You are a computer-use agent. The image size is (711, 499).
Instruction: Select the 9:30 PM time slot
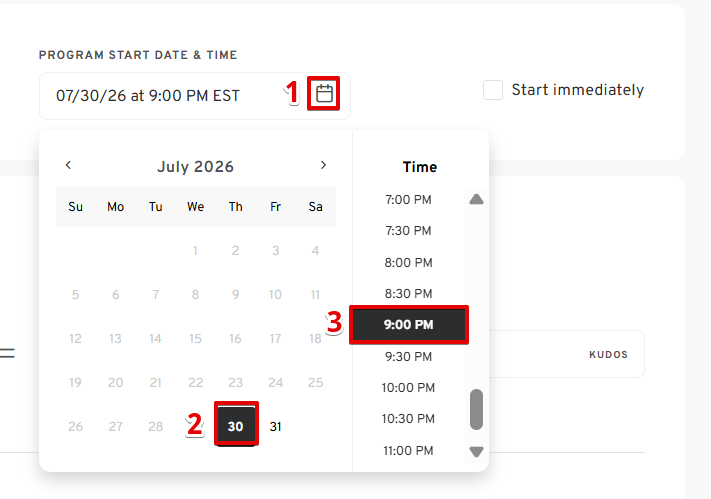click(x=408, y=357)
